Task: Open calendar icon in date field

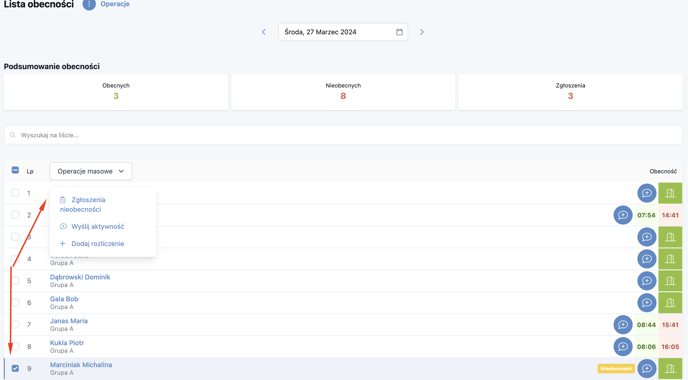Action: (399, 32)
